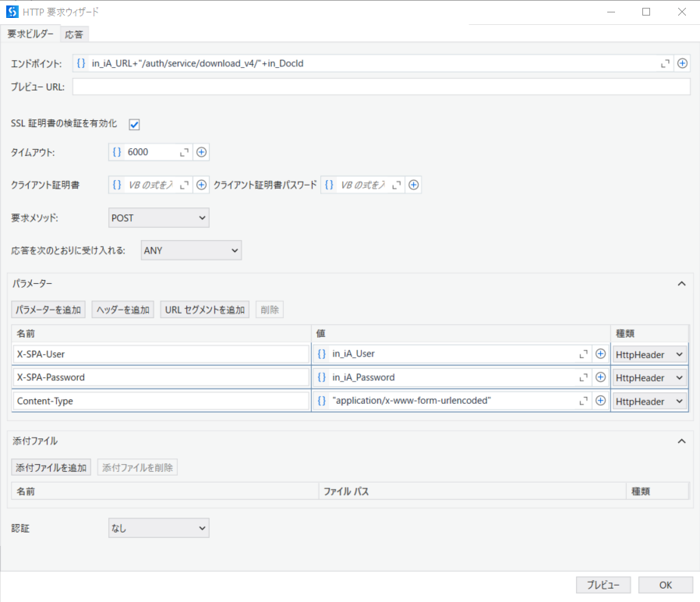Click the plus icon next to the endpoint
700x602 pixels.
683,63
